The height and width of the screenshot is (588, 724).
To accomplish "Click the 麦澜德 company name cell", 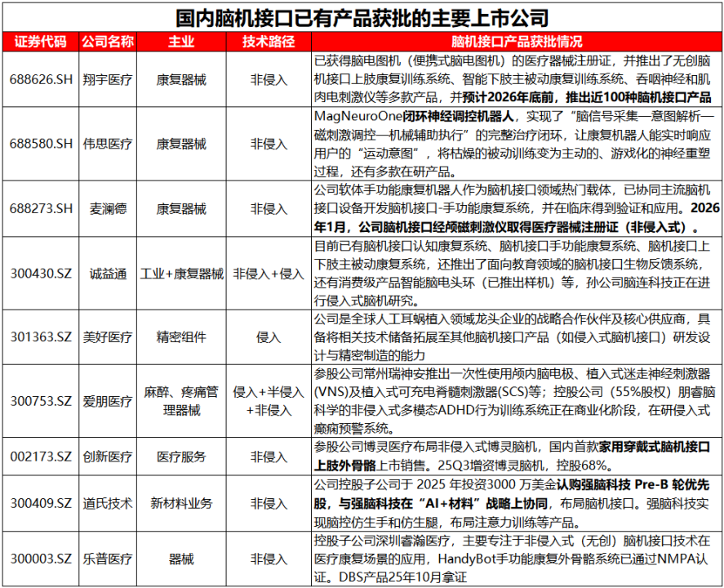I will 107,208.
